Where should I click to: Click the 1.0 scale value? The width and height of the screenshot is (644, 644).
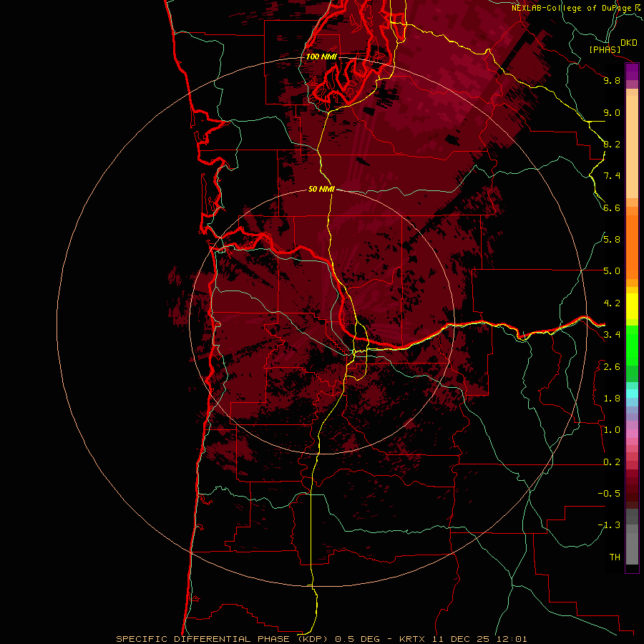pyautogui.click(x=612, y=430)
